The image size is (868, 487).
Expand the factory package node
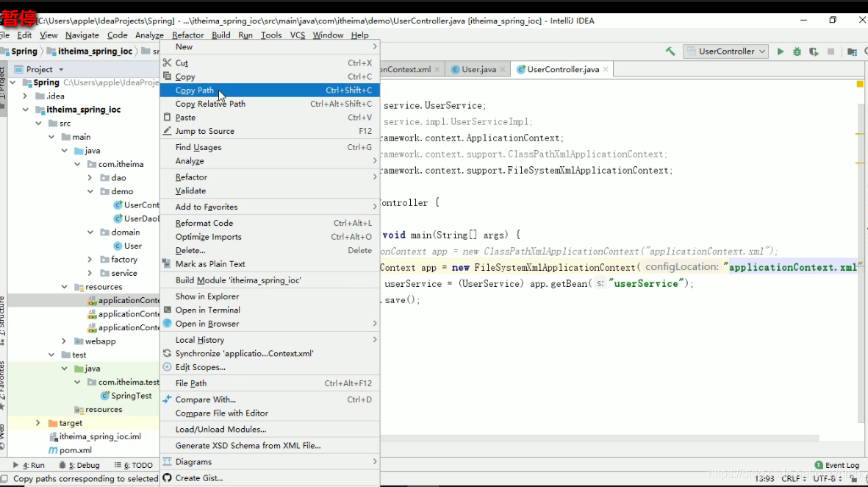(x=90, y=259)
